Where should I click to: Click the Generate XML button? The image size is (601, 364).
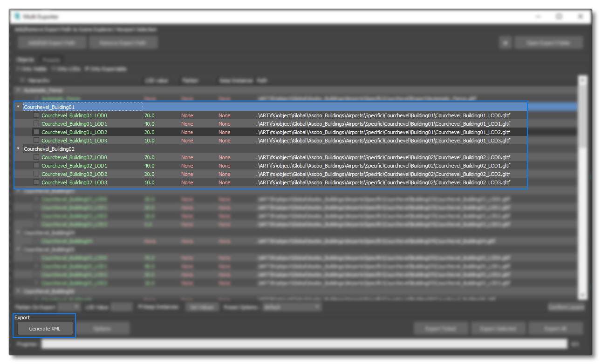44,328
